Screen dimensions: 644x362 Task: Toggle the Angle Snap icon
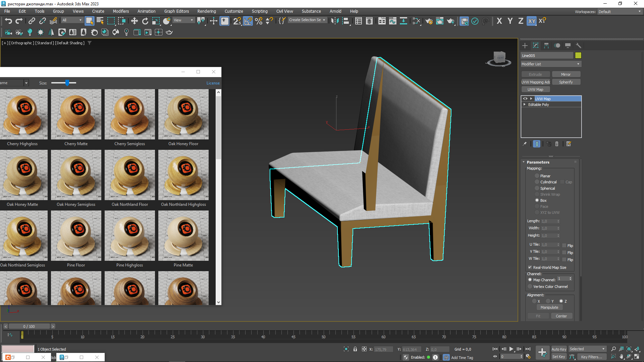[x=248, y=21]
